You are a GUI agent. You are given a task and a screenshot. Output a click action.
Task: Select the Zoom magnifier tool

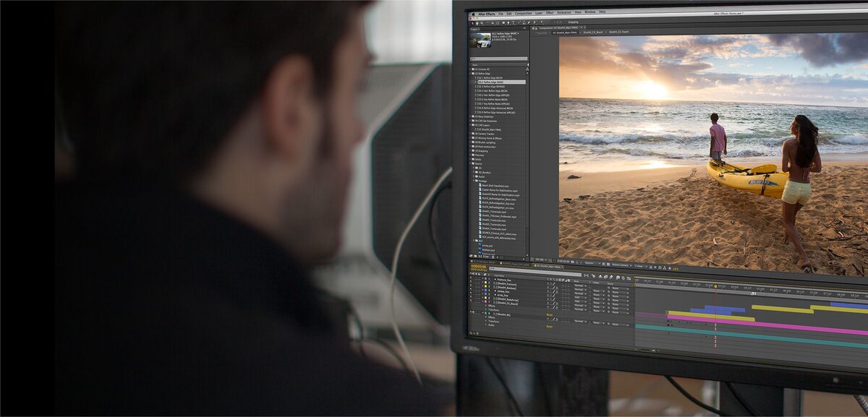(482, 23)
